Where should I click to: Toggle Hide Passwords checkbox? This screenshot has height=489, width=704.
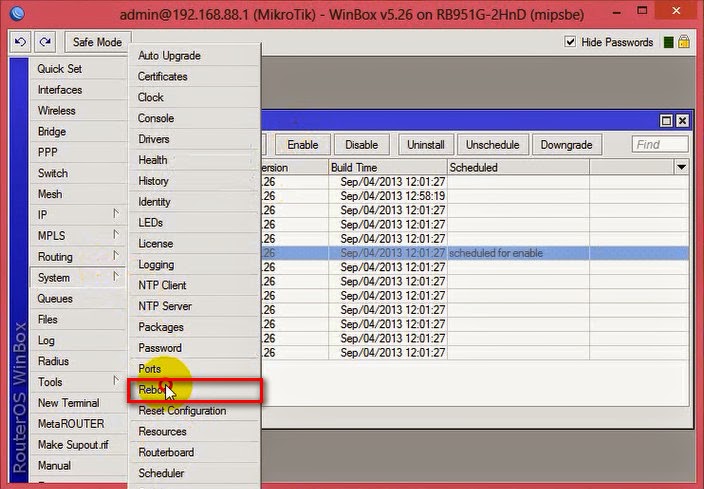(x=570, y=42)
